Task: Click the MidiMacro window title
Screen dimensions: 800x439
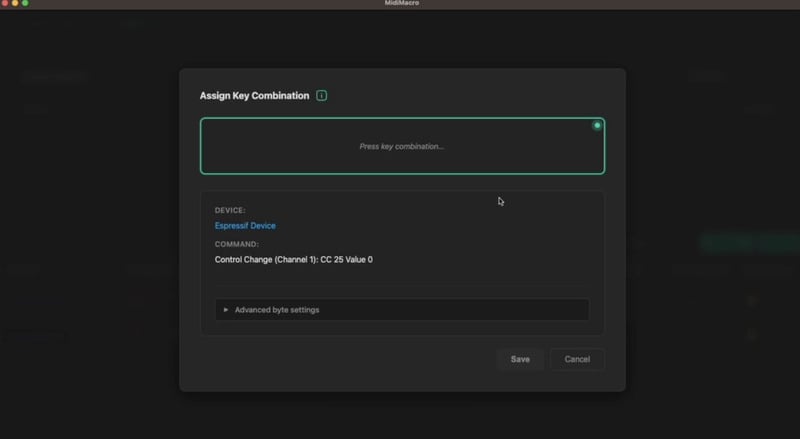Action: point(400,4)
